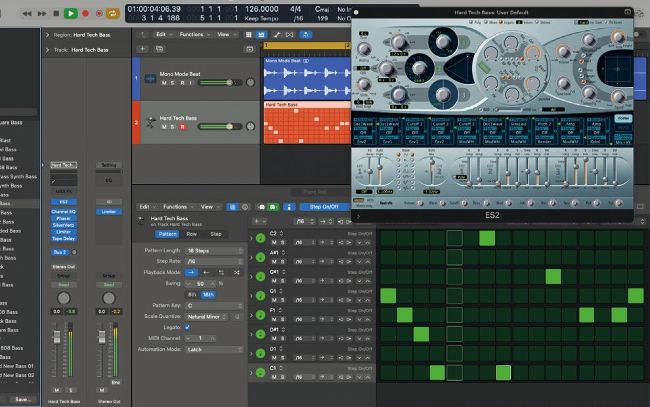Solo the Mono Mode Beat track

pyautogui.click(x=172, y=83)
